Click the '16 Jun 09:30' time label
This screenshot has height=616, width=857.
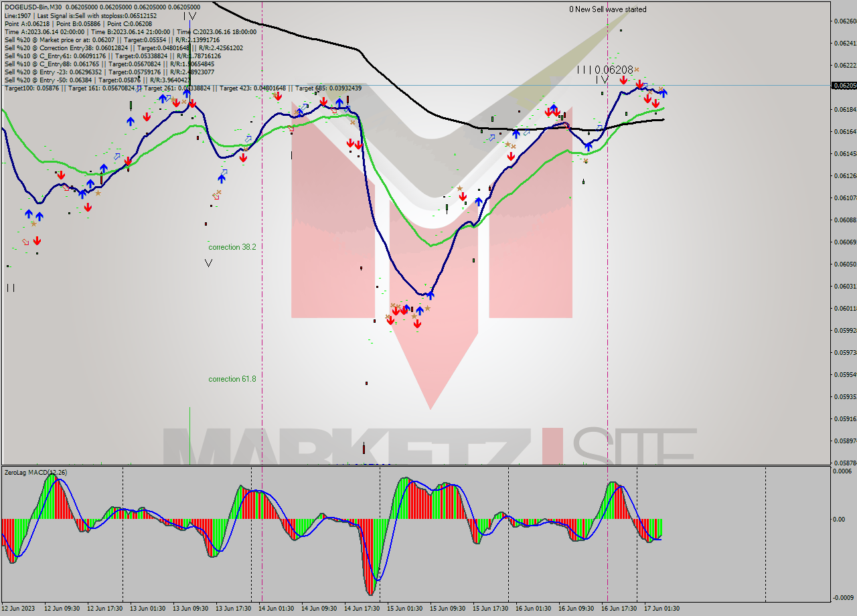pos(576,609)
